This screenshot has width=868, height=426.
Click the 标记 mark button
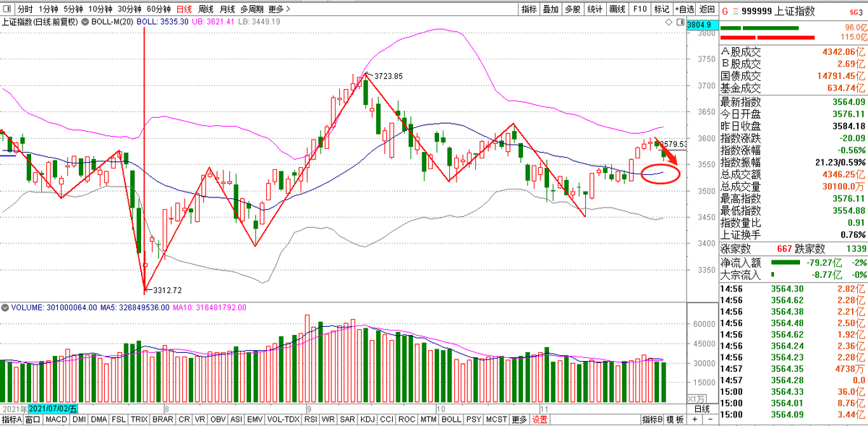pyautogui.click(x=662, y=9)
